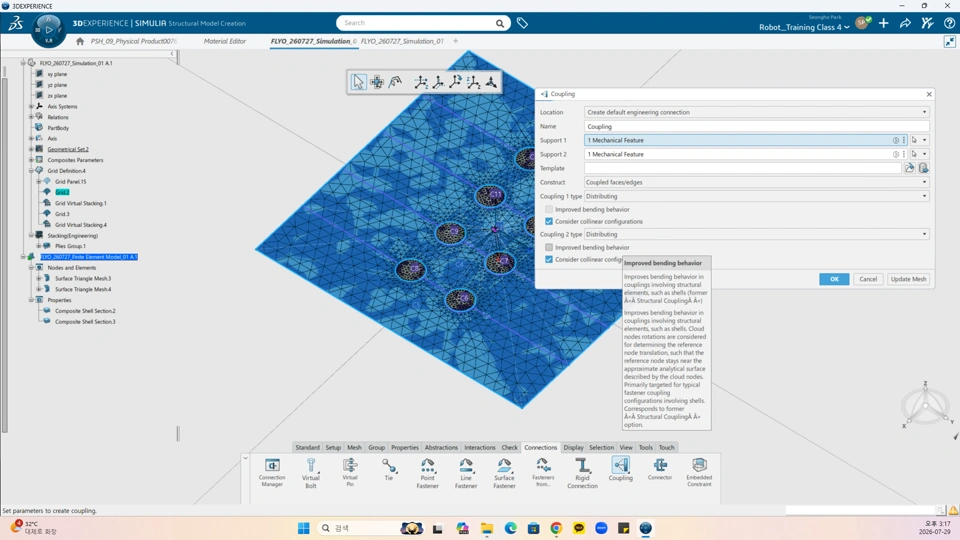Click the Template save icon

click(923, 168)
